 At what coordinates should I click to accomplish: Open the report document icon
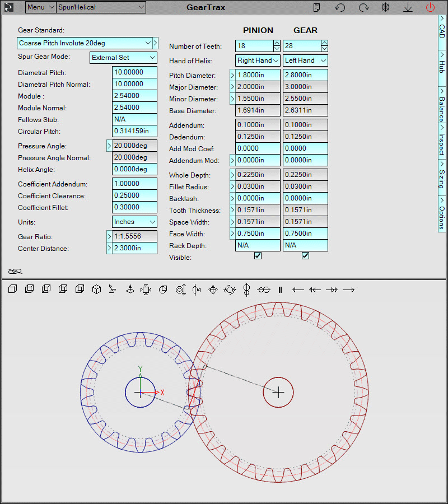click(x=316, y=7)
